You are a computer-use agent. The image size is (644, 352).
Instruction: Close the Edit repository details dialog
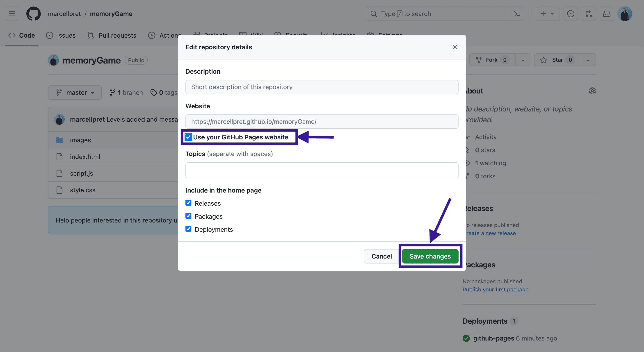pos(455,47)
